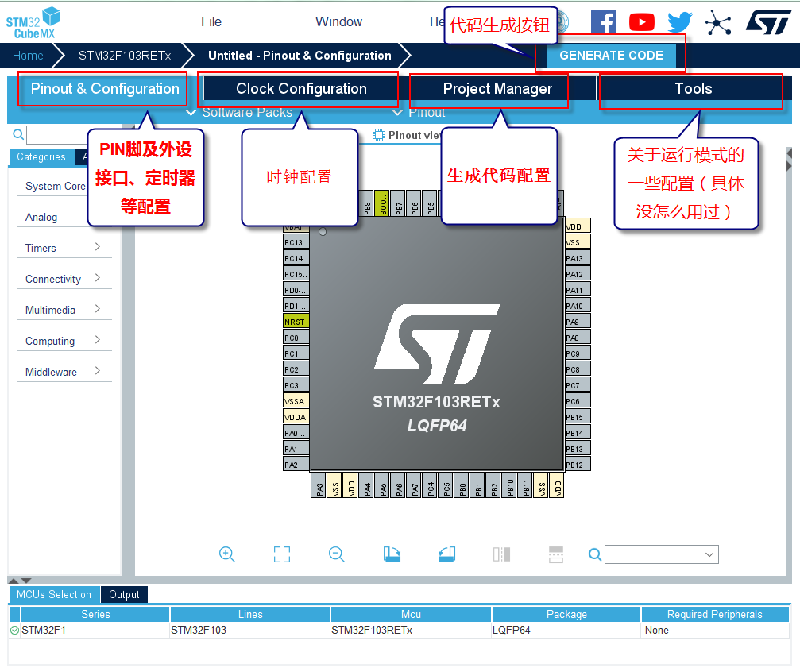Collapse panel using bottom-left arrow toggles
Screen dimensions: 800x672
click(20, 581)
